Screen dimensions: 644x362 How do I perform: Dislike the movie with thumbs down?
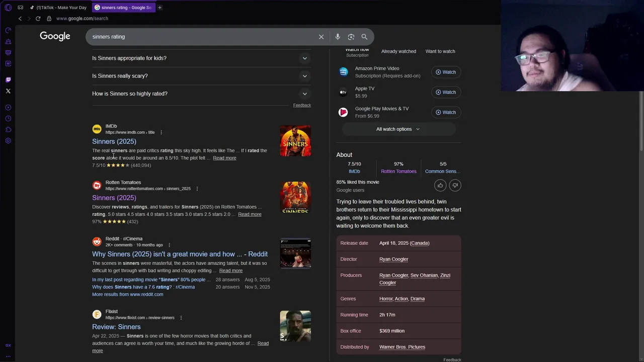455,186
